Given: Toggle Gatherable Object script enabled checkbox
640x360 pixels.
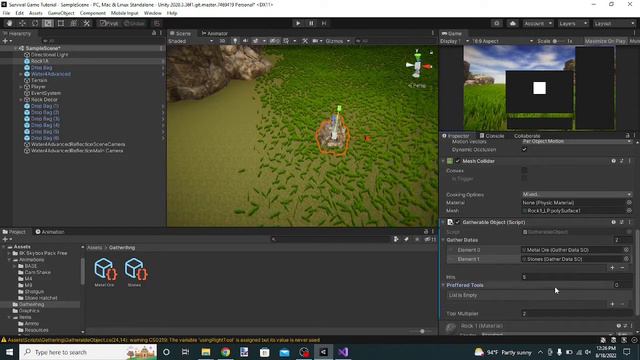Looking at the screenshot, I should pos(458,222).
